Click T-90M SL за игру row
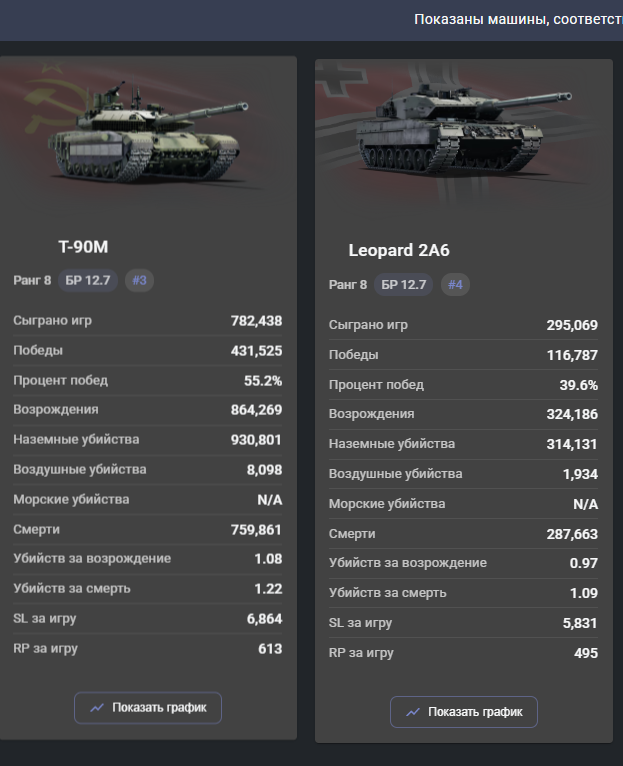 (x=148, y=618)
